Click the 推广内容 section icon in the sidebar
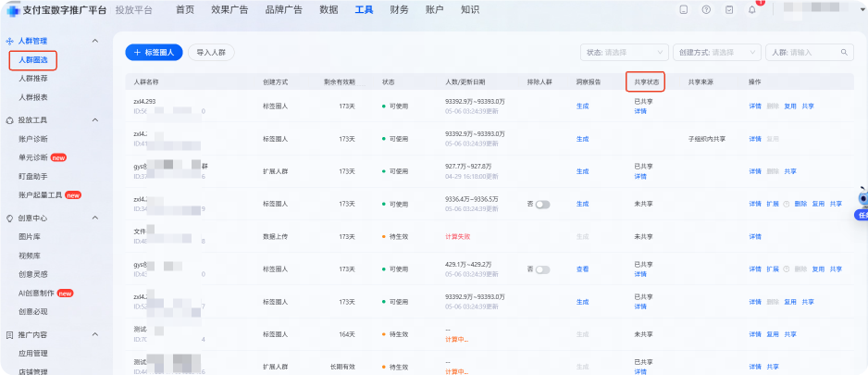Image resolution: width=868 pixels, height=375 pixels. point(9,334)
